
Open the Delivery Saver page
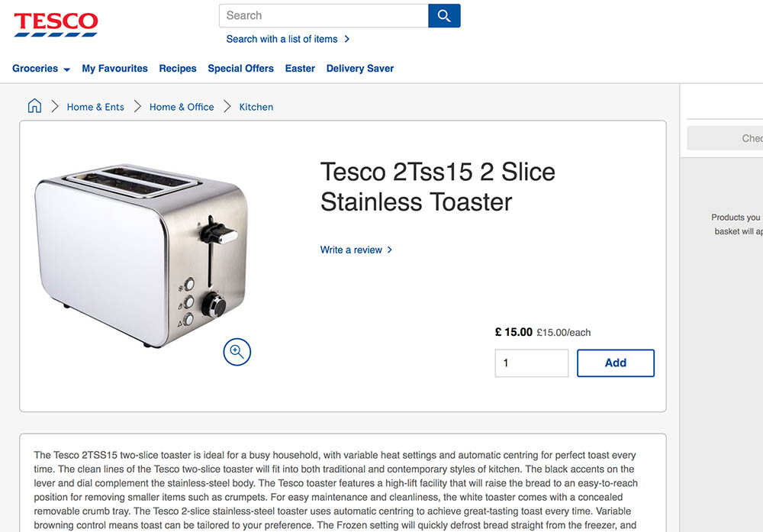(360, 69)
